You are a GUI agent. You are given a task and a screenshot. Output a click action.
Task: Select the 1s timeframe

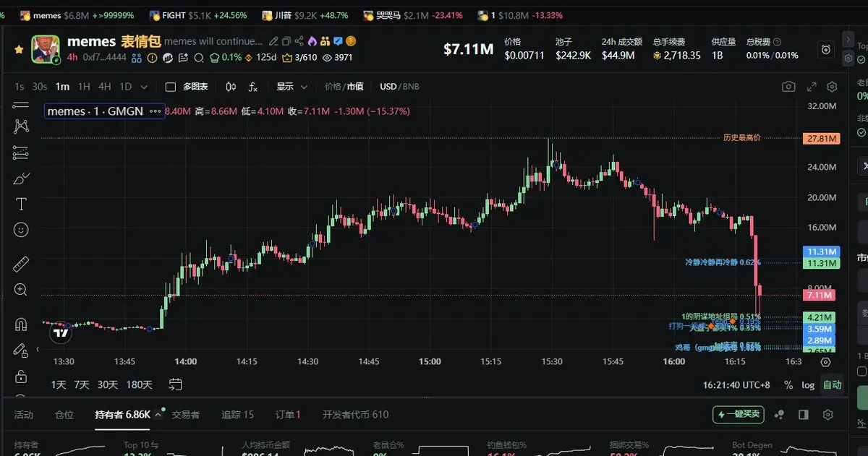[x=20, y=87]
